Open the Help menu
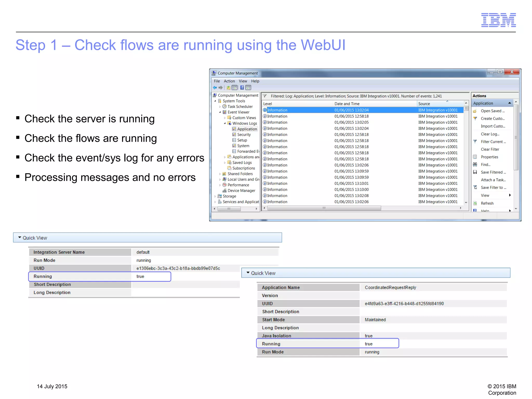Image resolution: width=532 pixels, height=399 pixels. pyautogui.click(x=255, y=81)
